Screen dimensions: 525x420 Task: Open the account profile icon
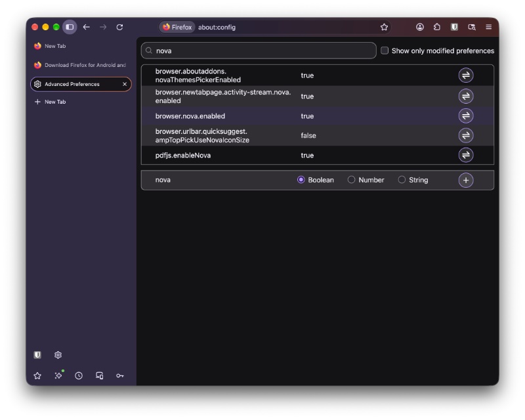(420, 27)
